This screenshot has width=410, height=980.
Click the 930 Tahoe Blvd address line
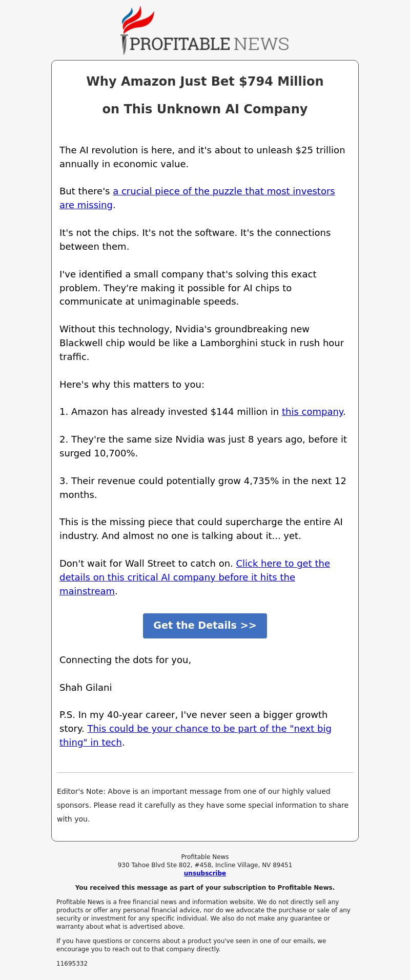(x=205, y=865)
